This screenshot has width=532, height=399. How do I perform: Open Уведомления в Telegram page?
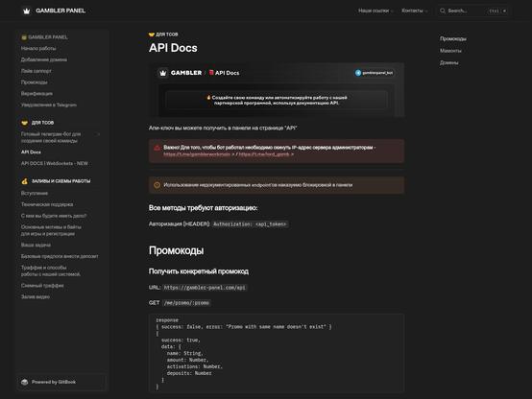tap(49, 106)
